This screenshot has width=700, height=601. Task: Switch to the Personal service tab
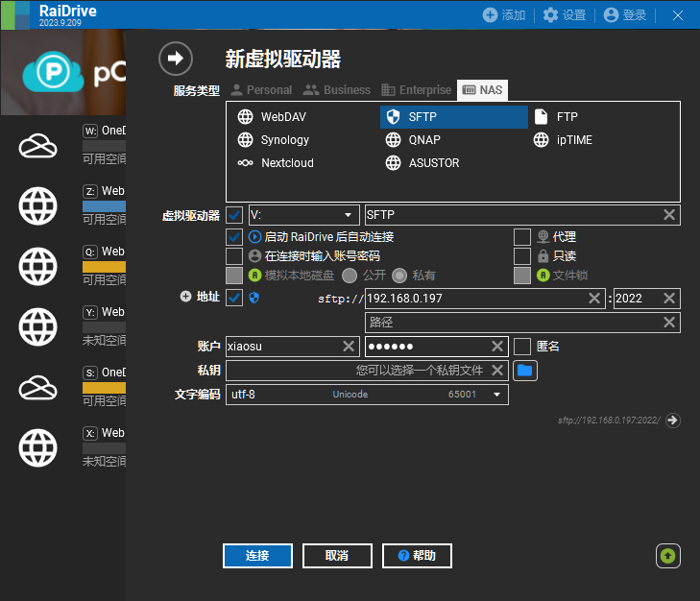[x=260, y=90]
